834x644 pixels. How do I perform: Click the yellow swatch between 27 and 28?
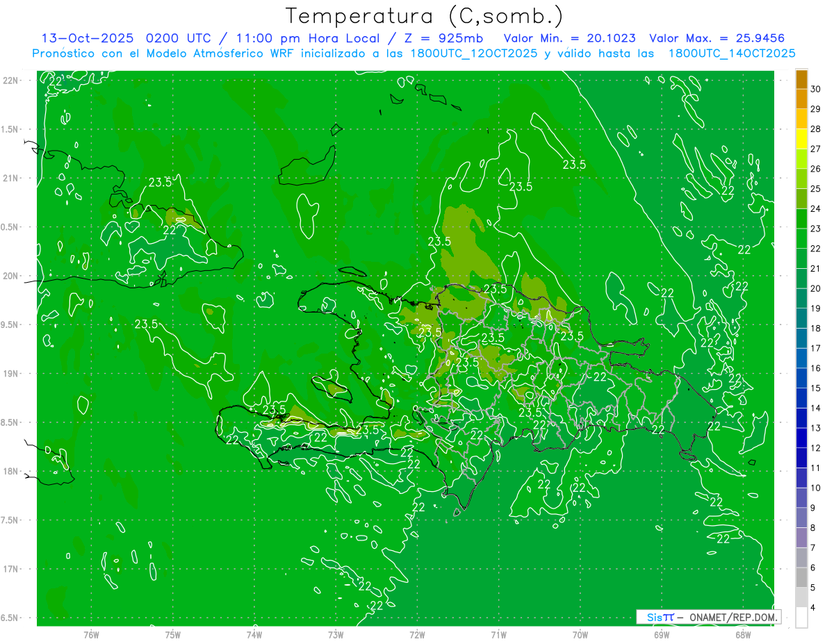[801, 139]
